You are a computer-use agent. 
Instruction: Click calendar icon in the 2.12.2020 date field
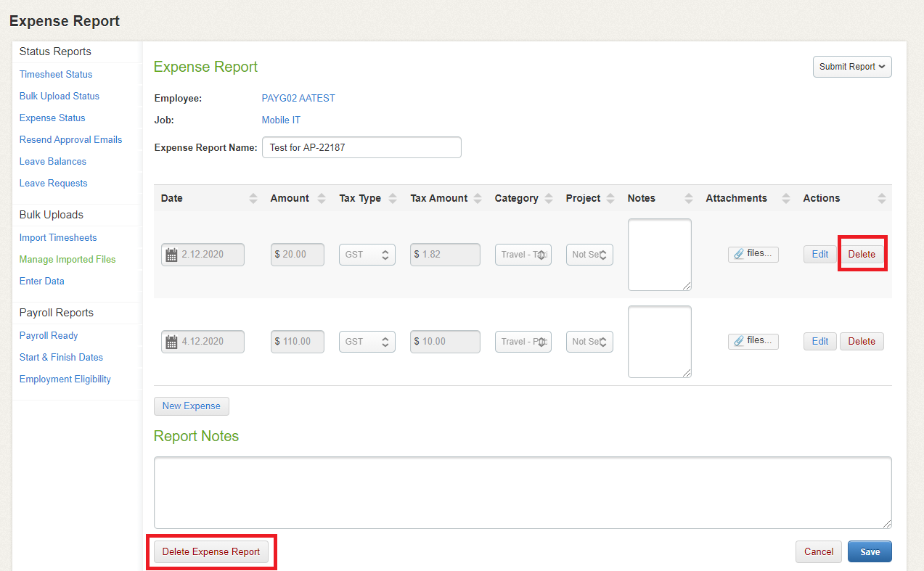(x=172, y=255)
